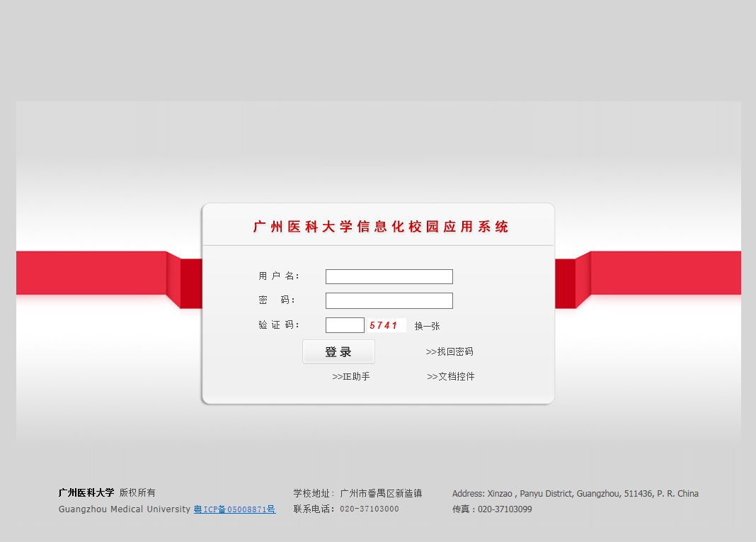Click the 用户名 label text

point(279,276)
